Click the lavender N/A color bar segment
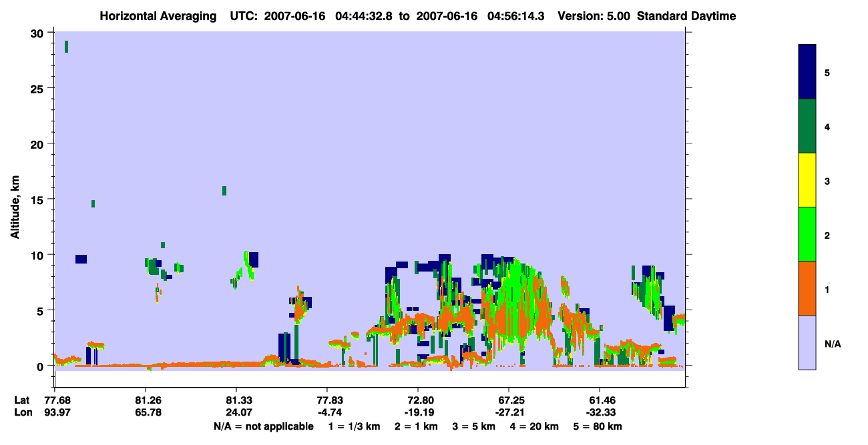This screenshot has height=445, width=868. 807,342
